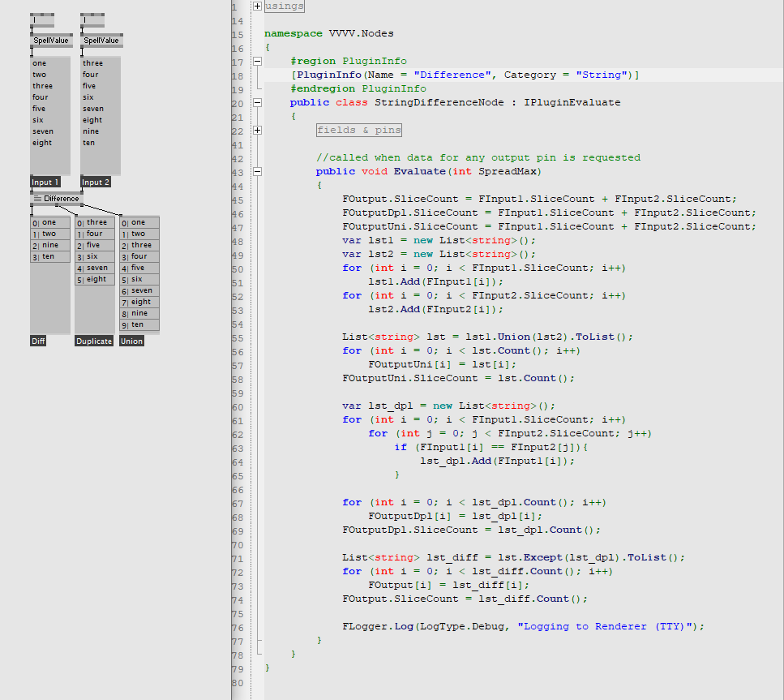Click the value IOBox above left SpellValue
This screenshot has height=700, width=784.
click(42, 20)
